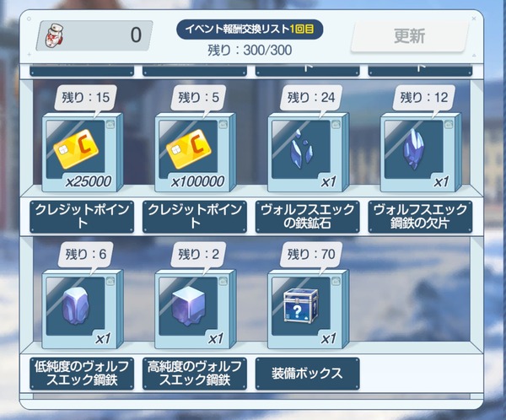Select the high-purity Wolfseck steel cube
Image resolution: width=506 pixels, height=420 pixels.
(196, 310)
